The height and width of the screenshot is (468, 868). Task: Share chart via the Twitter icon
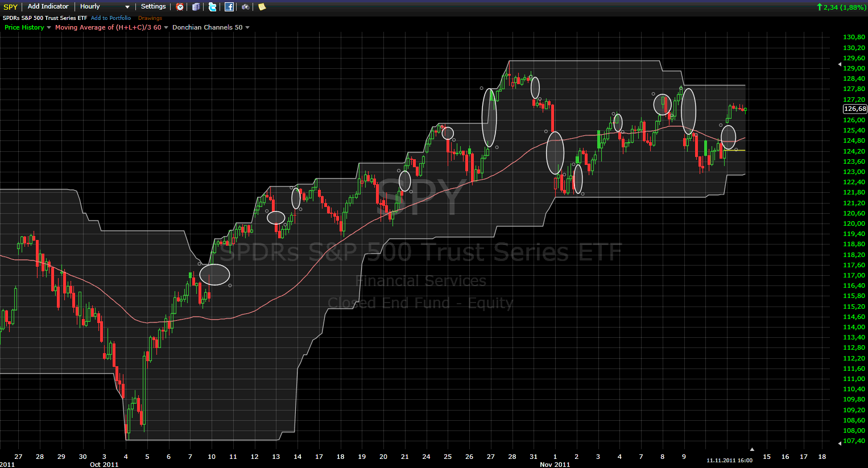pos(212,7)
